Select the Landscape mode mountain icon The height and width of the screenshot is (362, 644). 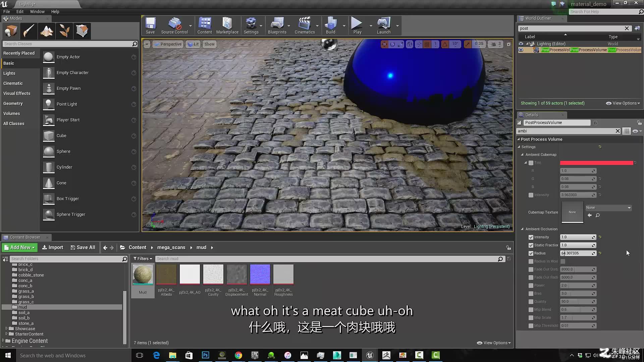46,31
